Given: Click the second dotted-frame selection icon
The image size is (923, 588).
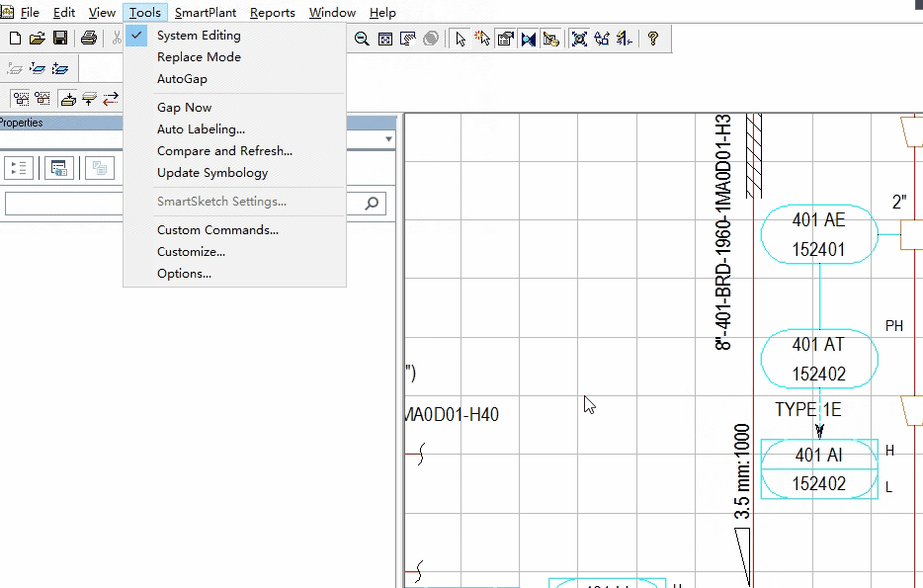Looking at the screenshot, I should [42, 98].
